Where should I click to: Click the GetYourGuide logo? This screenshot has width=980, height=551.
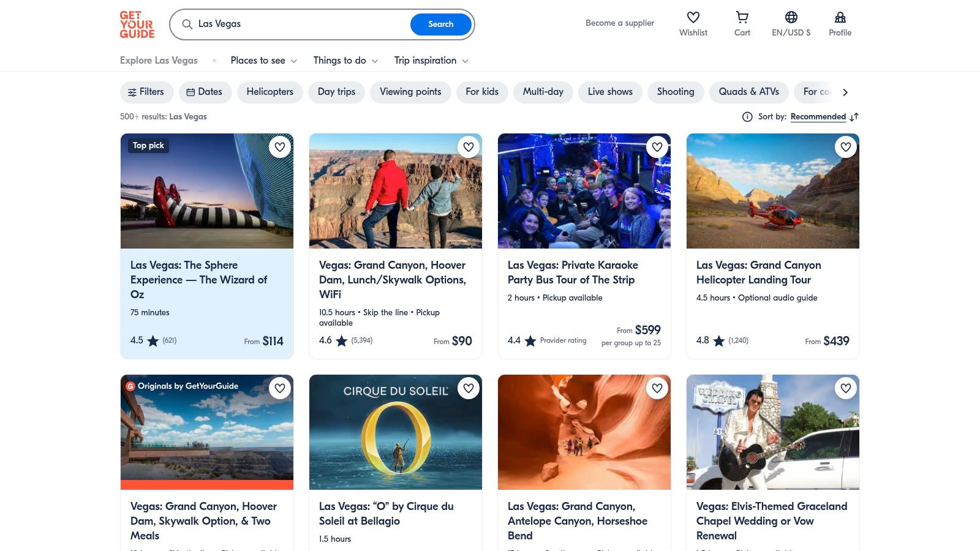[x=137, y=24]
